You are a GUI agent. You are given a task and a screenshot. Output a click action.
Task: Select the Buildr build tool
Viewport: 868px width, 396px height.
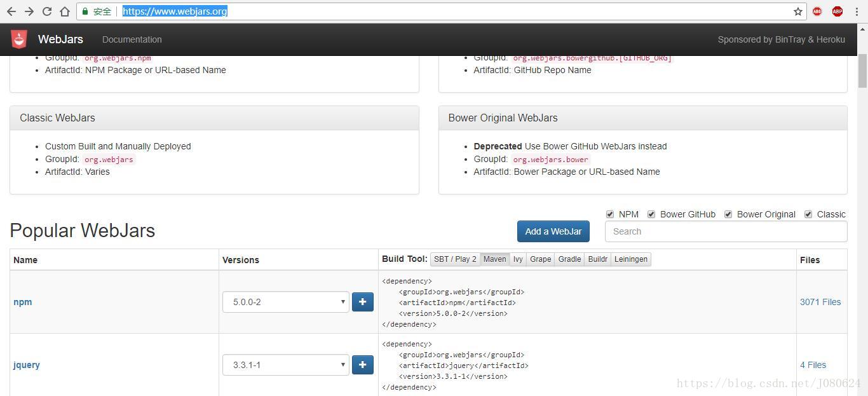[x=597, y=259]
